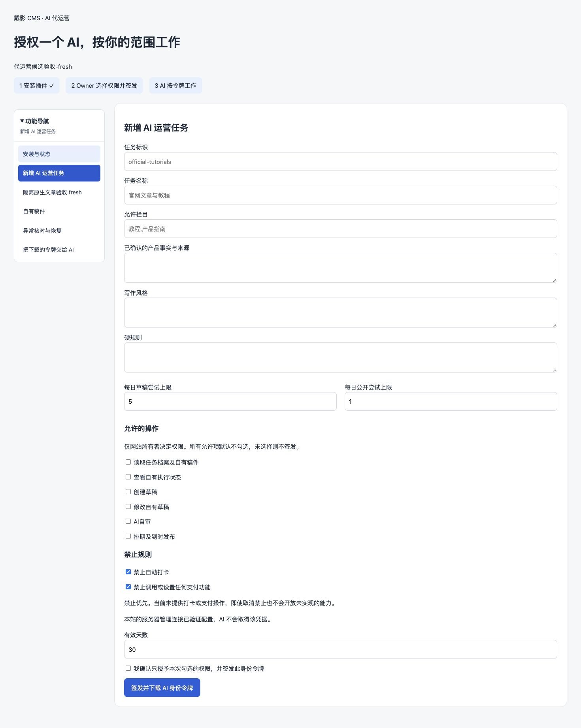The image size is (581, 728).
Task: Allow 修改自有草稿
Action: (x=128, y=507)
